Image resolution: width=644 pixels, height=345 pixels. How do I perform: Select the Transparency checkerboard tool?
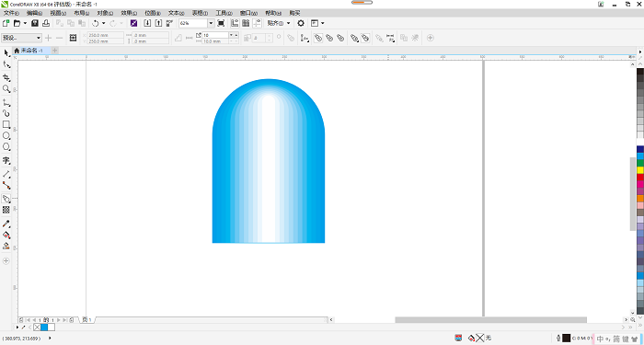click(x=6, y=210)
